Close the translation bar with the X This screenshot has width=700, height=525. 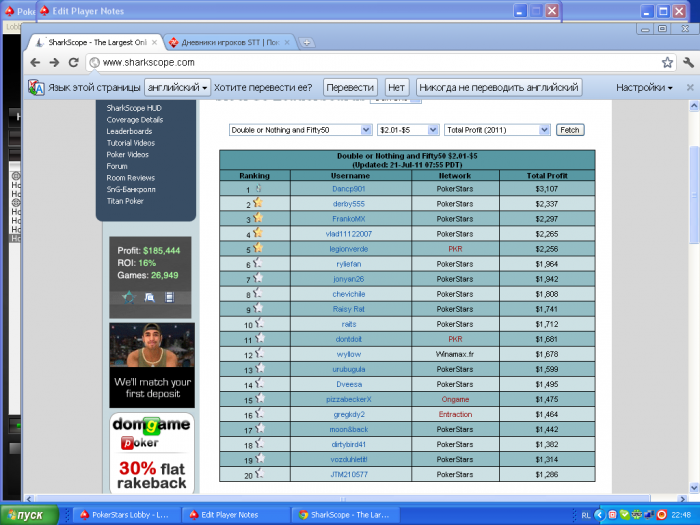pyautogui.click(x=690, y=88)
